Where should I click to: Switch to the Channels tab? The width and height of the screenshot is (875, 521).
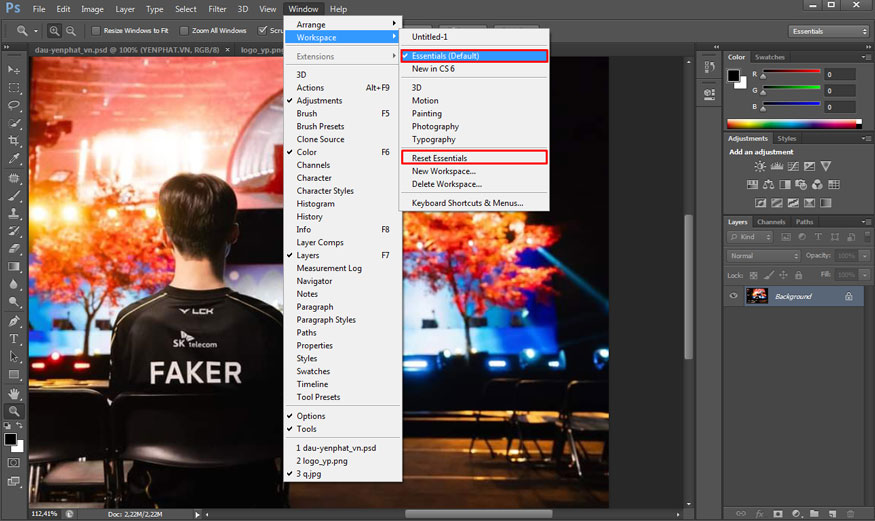pyautogui.click(x=770, y=222)
